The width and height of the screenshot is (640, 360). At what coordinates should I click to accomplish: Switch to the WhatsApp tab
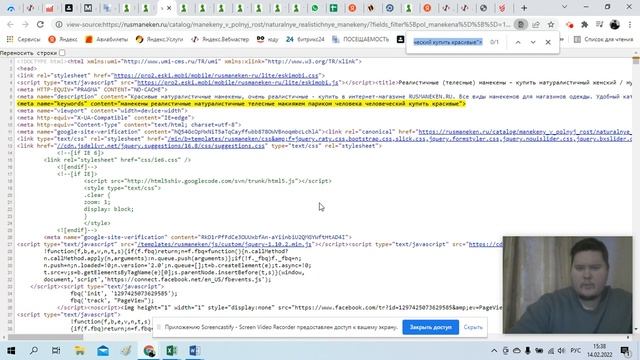pos(315,8)
